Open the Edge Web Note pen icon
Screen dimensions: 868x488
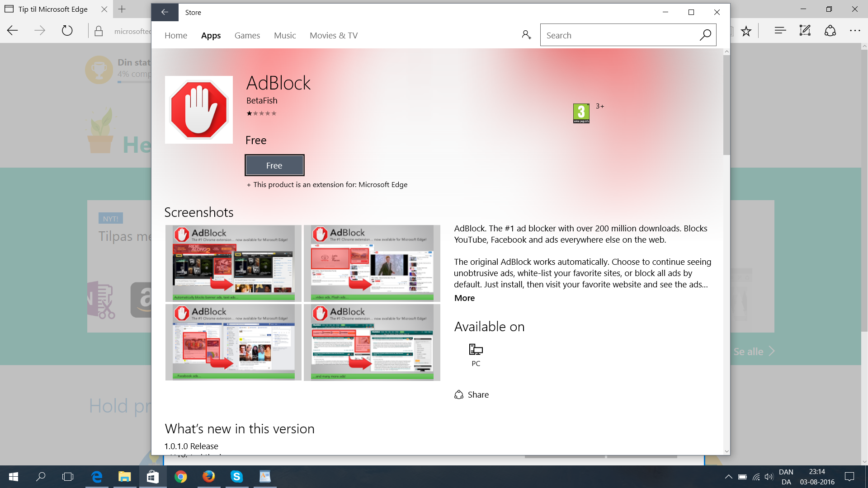805,31
